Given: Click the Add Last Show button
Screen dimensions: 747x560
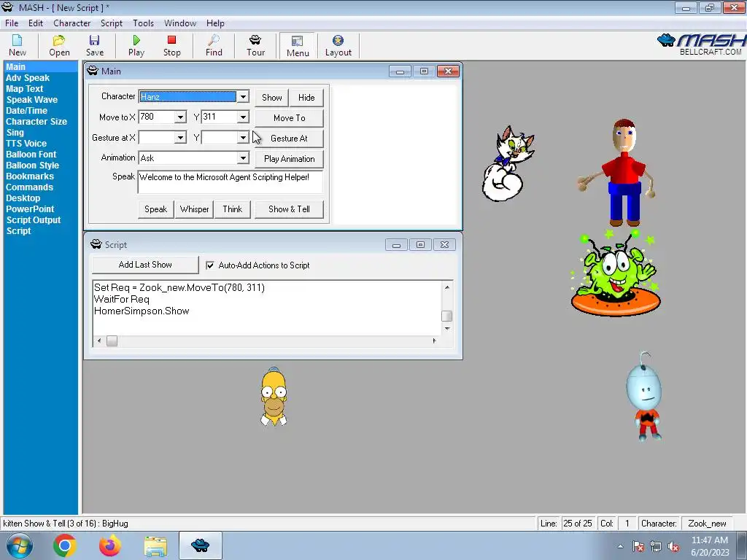Looking at the screenshot, I should click(145, 265).
